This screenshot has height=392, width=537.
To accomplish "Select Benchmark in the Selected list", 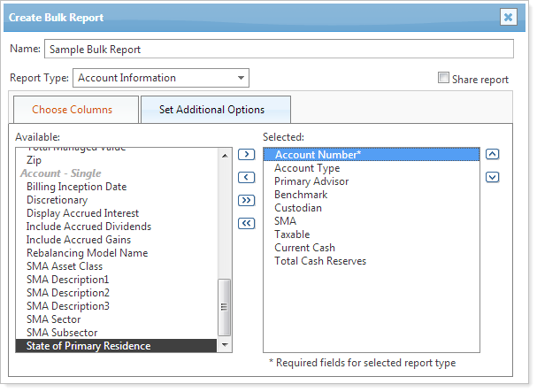I will [x=301, y=195].
